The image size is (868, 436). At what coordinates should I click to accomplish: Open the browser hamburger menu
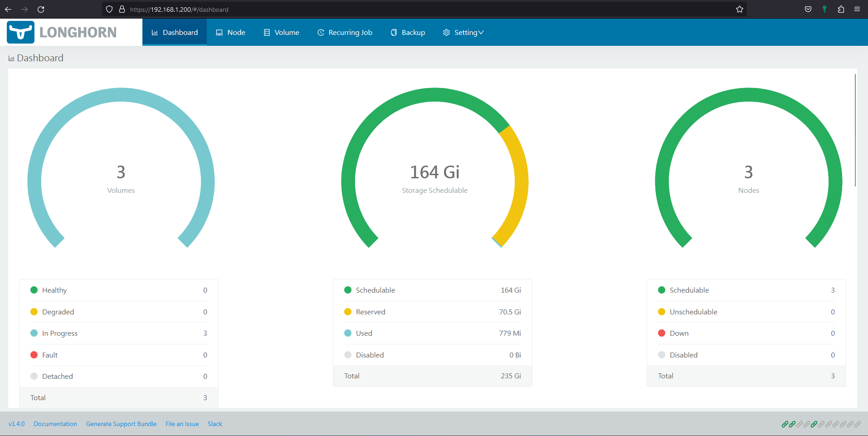[857, 9]
